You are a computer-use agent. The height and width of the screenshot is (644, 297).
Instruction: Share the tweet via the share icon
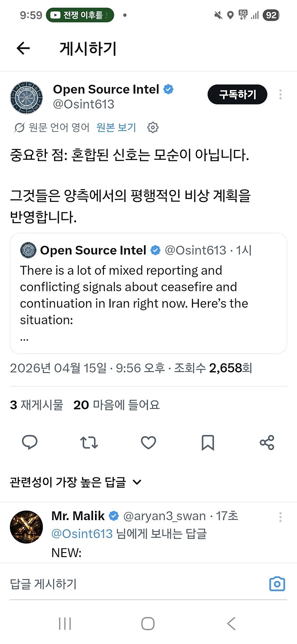click(x=267, y=443)
